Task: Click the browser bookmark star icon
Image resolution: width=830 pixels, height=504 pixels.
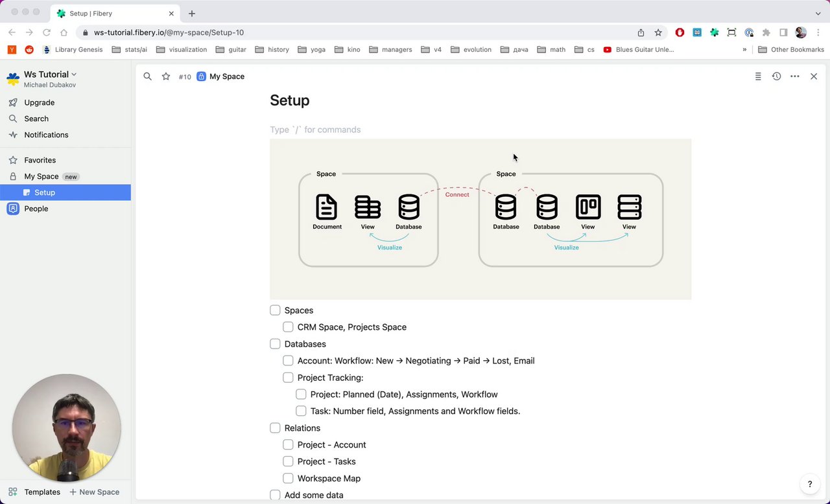Action: 658,32
